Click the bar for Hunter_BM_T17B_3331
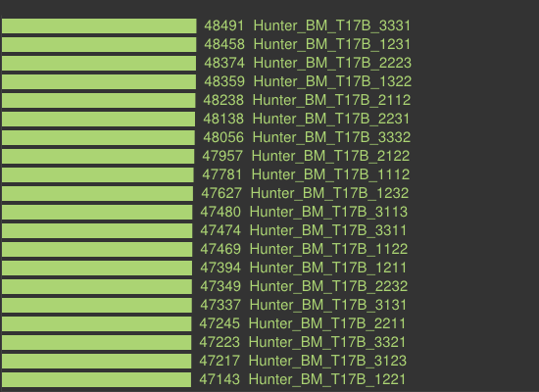 [99, 25]
